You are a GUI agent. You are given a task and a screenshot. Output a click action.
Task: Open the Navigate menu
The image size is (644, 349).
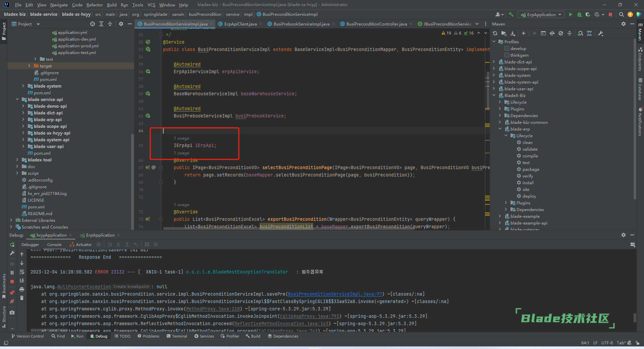click(x=59, y=5)
